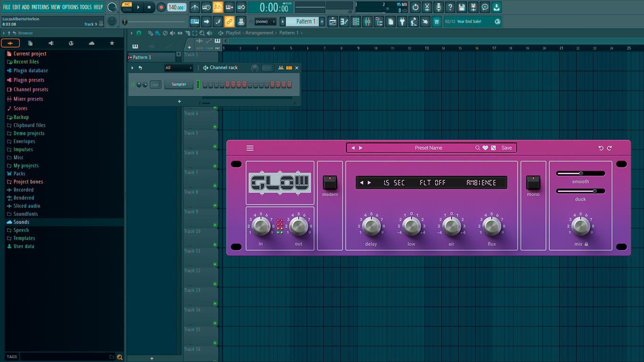Open the plugin picker plug icon

pyautogui.click(x=402, y=21)
